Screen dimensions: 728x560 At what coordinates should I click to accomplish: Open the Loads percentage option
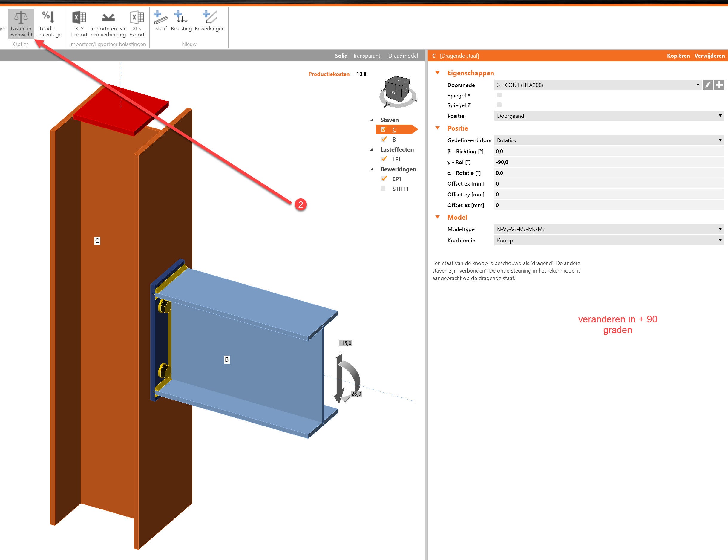point(48,17)
